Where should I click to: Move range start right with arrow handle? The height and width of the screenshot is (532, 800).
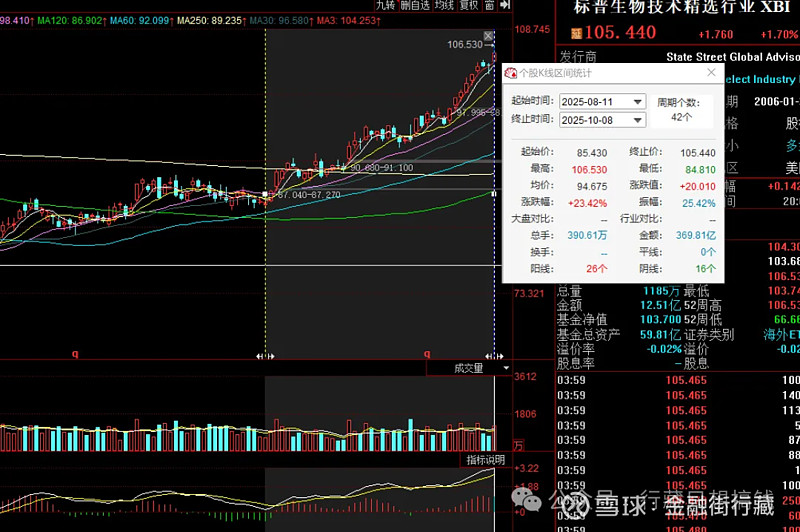pos(270,356)
